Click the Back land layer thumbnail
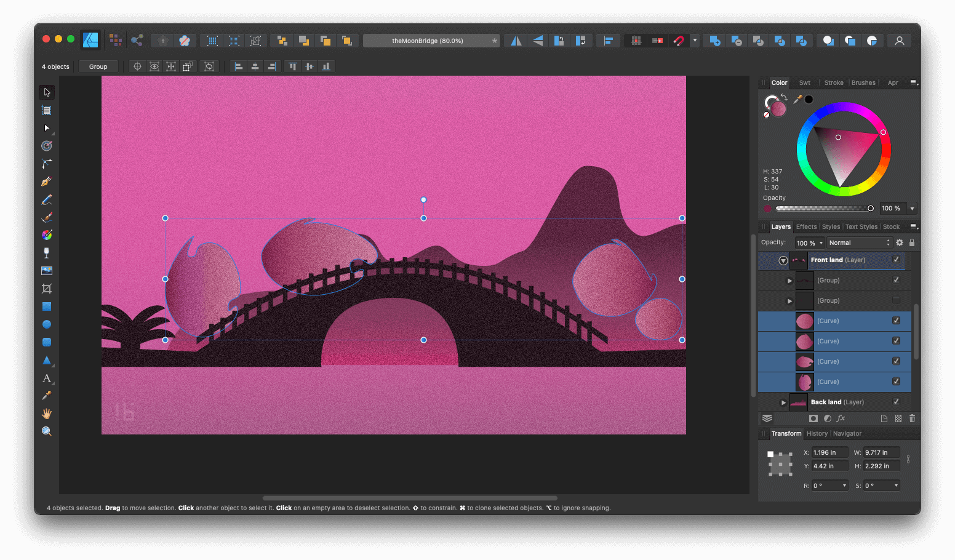The height and width of the screenshot is (560, 955). [x=798, y=401]
